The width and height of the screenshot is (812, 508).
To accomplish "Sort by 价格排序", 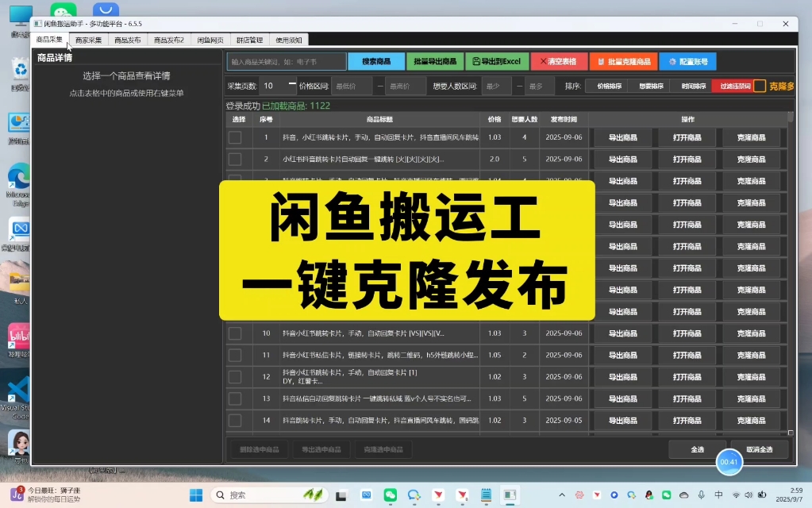I will [609, 87].
